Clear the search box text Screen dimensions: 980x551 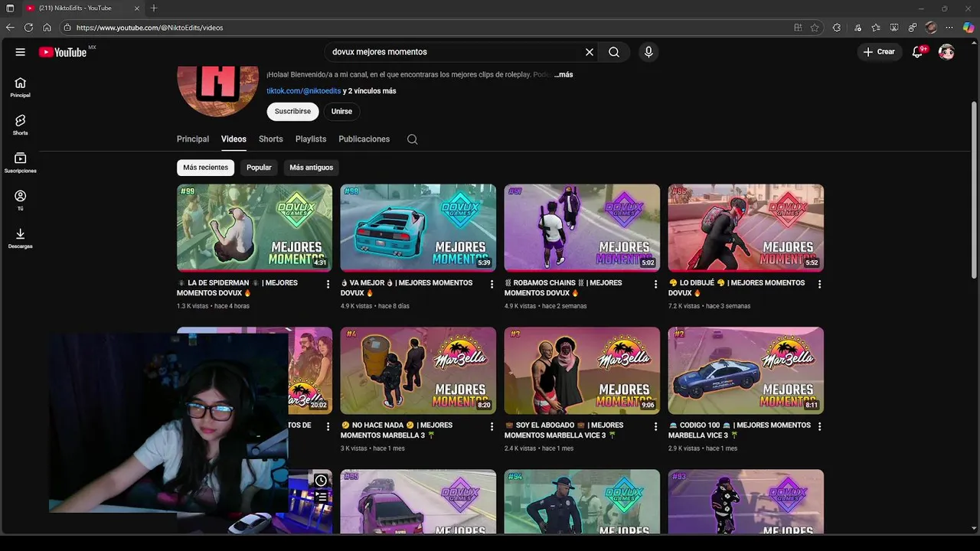pyautogui.click(x=590, y=52)
